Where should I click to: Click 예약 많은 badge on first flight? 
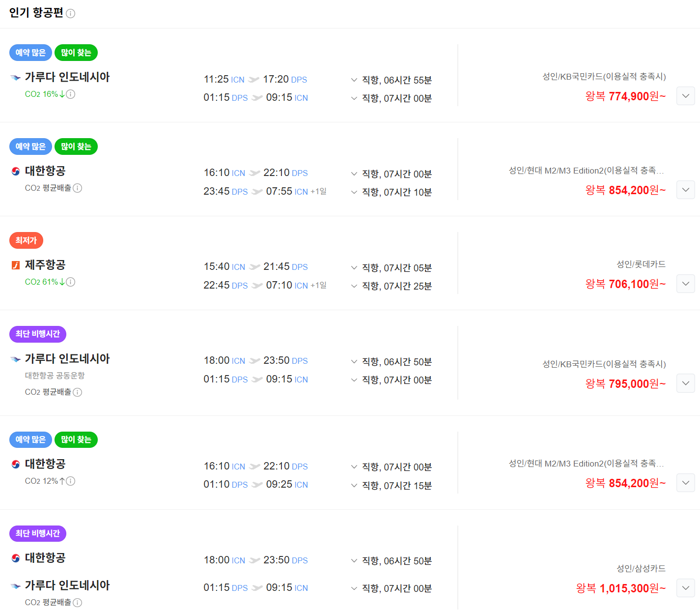coord(30,53)
